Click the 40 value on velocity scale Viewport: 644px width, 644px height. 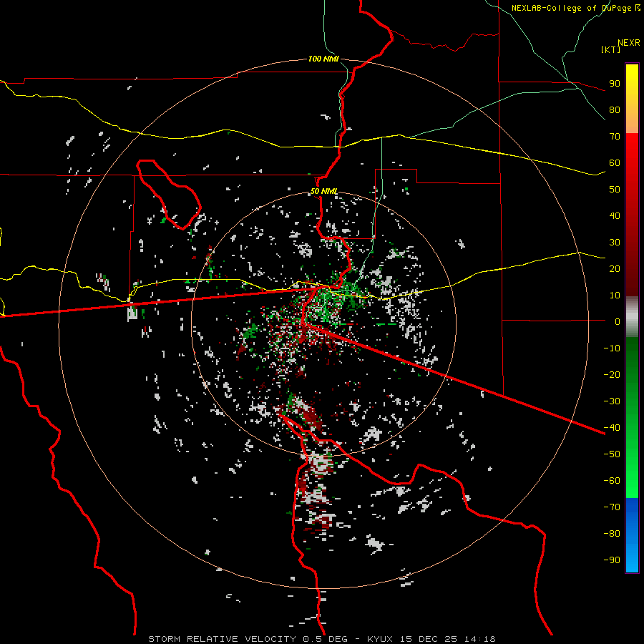tap(615, 215)
